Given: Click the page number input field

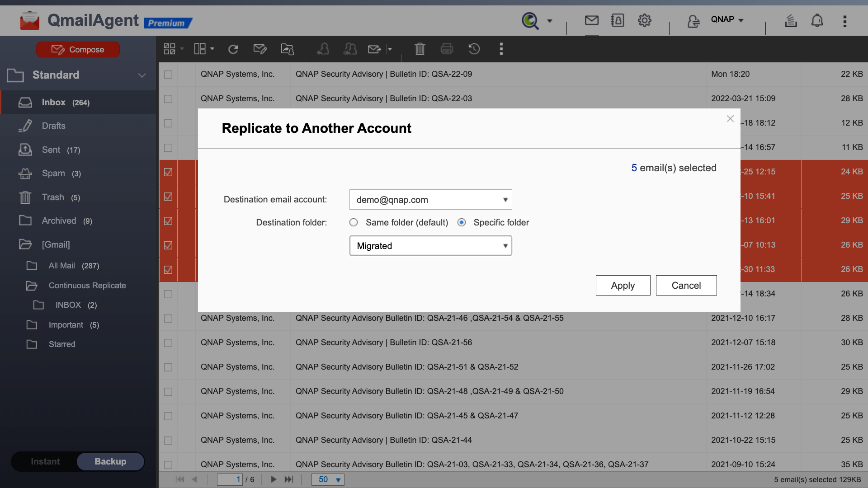Looking at the screenshot, I should [x=230, y=479].
